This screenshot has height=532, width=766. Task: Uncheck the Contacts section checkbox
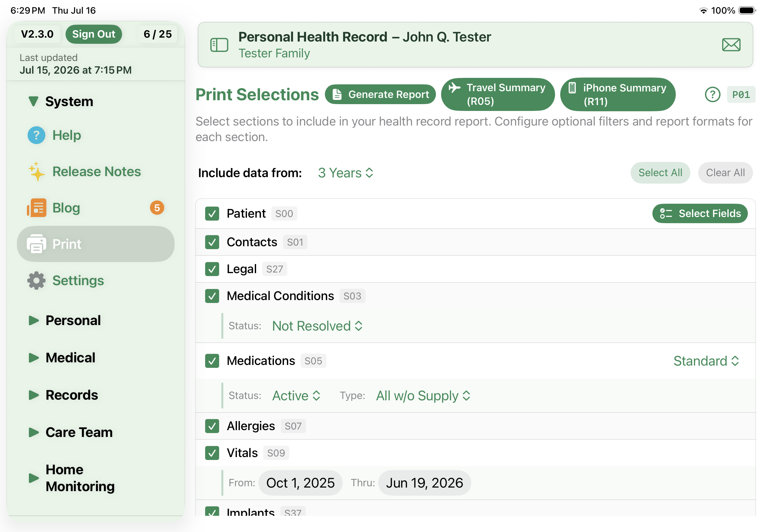[x=212, y=242]
